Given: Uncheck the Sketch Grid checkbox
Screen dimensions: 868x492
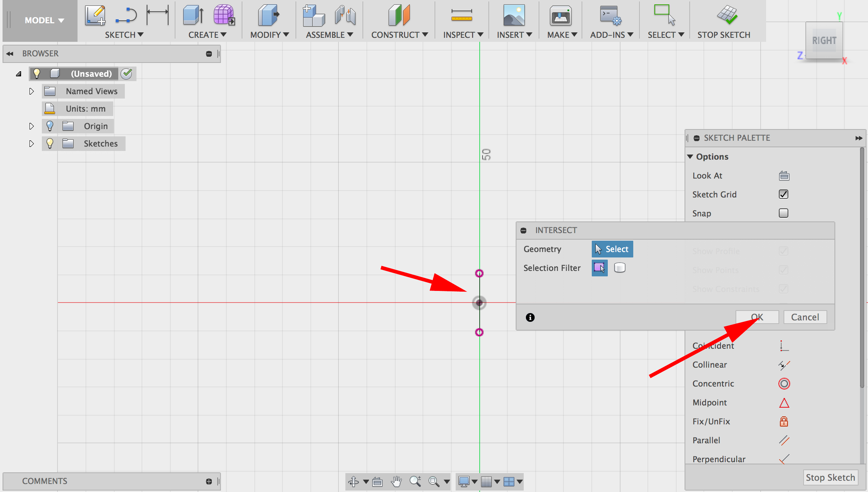Looking at the screenshot, I should [x=784, y=194].
